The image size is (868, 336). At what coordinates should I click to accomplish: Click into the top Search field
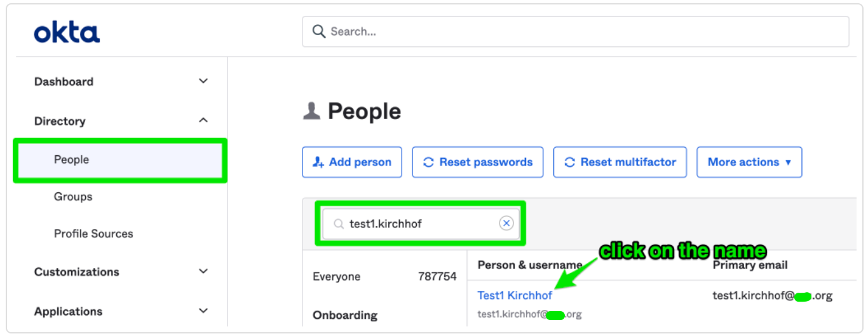pyautogui.click(x=575, y=32)
